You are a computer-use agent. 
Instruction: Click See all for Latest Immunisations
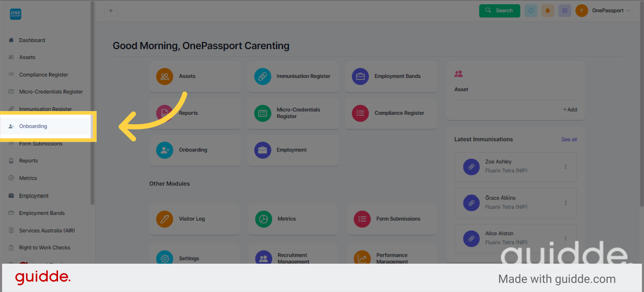pos(569,139)
